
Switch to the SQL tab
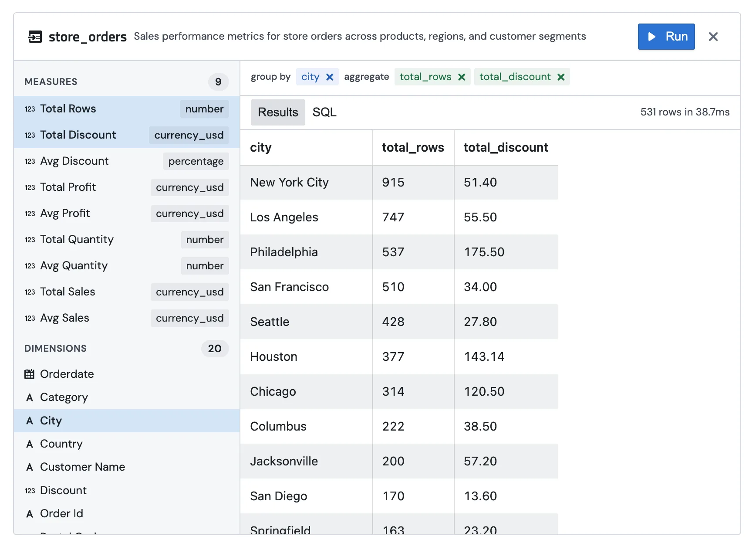tap(324, 112)
